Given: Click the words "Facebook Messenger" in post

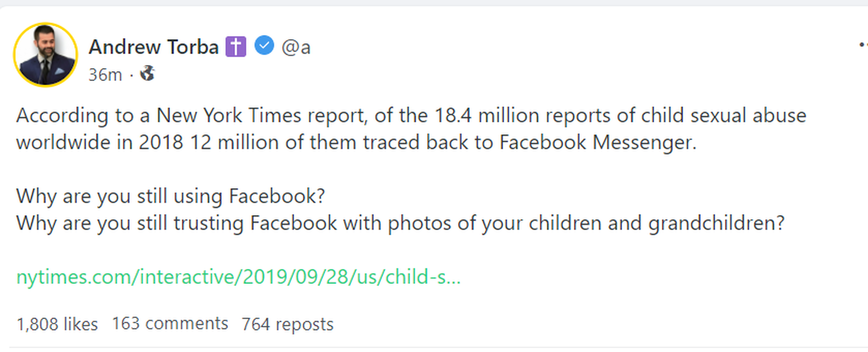Looking at the screenshot, I should coord(597,142).
